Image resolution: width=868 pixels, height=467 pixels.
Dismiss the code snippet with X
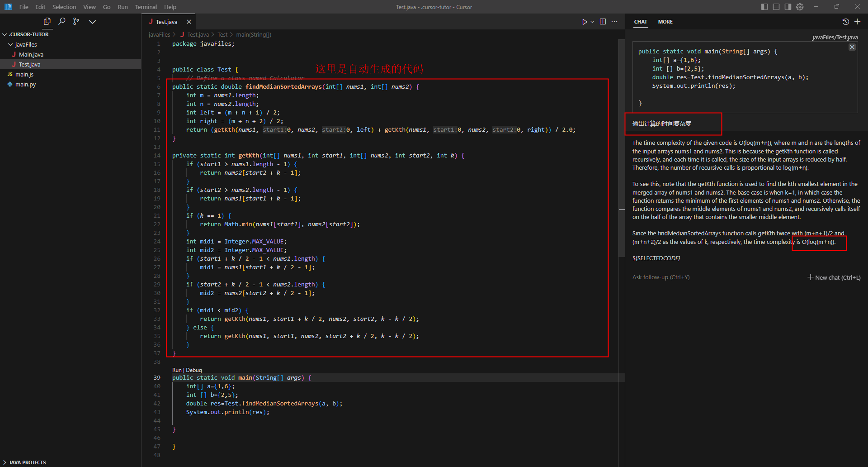[852, 47]
